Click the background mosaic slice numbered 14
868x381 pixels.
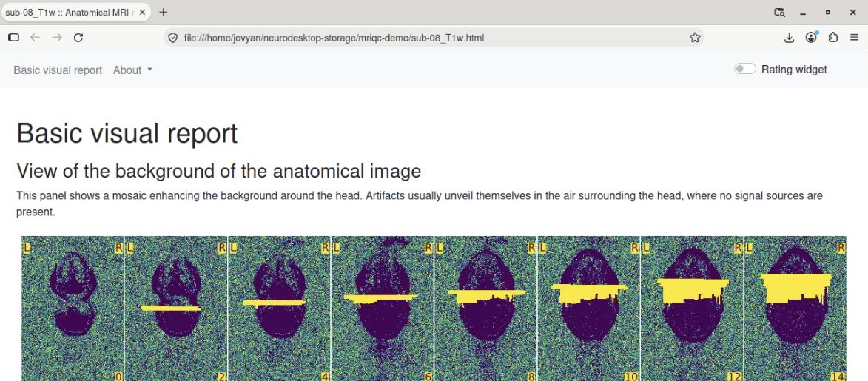(795, 308)
